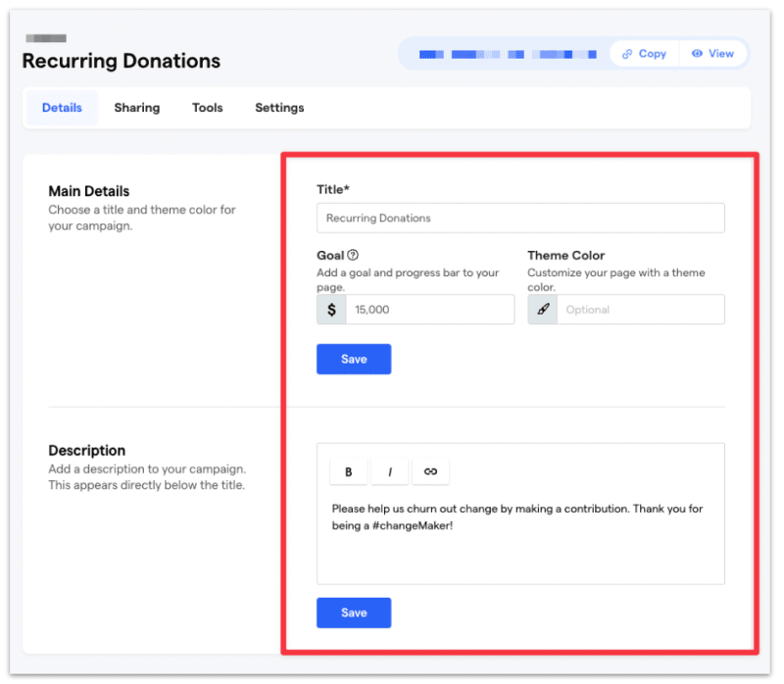Insert a hyperlink using the link icon

[x=430, y=471]
